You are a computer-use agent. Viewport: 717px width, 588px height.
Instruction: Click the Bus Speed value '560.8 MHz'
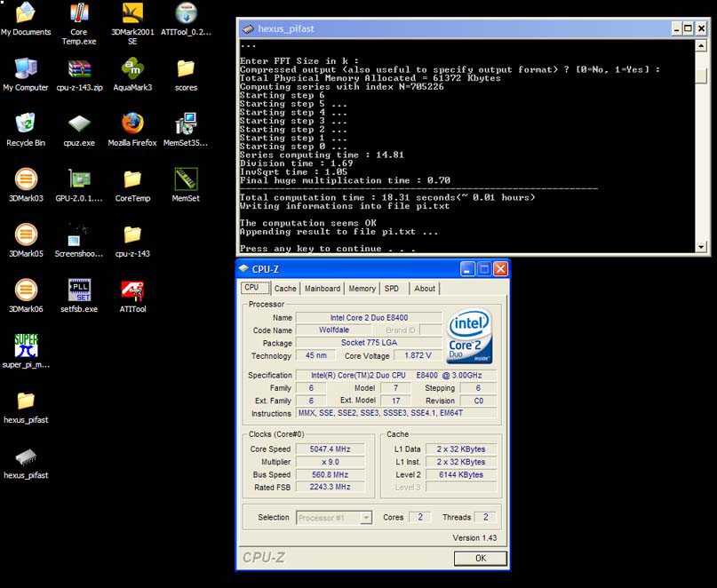click(x=331, y=474)
